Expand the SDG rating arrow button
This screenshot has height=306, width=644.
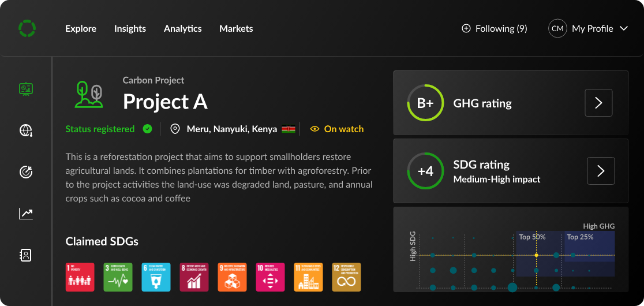click(601, 171)
